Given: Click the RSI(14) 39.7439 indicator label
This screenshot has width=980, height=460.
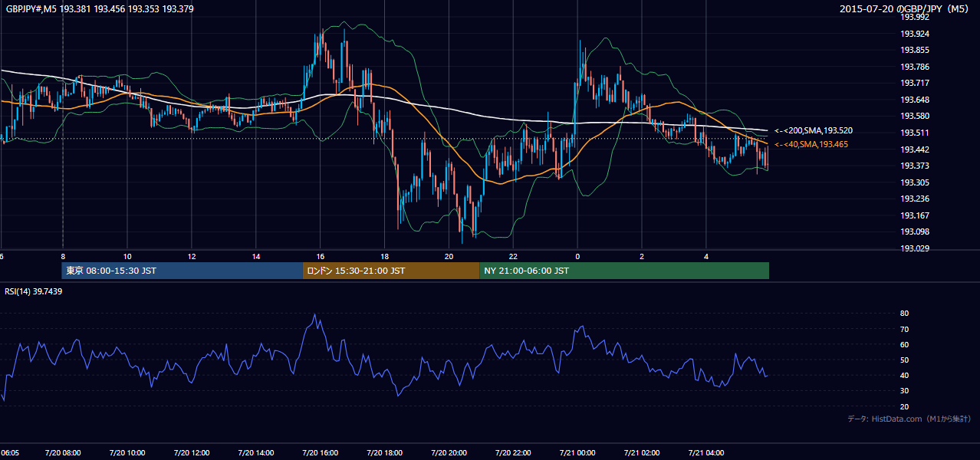Looking at the screenshot, I should pos(34,291).
